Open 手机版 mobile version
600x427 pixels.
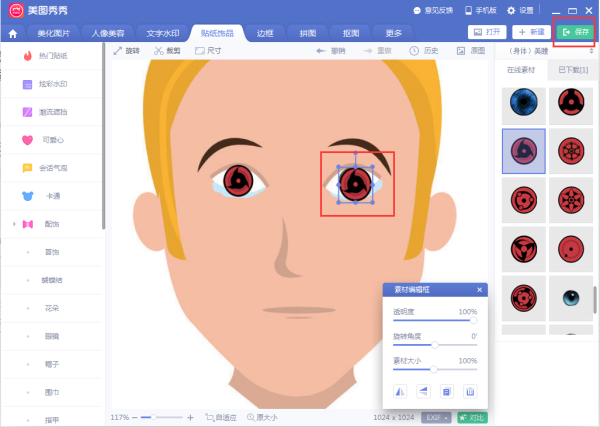pyautogui.click(x=481, y=10)
